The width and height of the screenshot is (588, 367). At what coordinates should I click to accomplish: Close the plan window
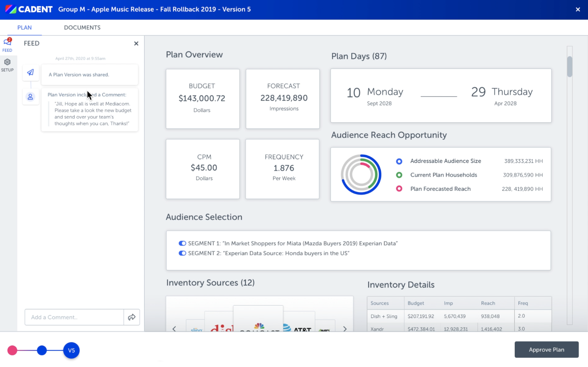578,9
